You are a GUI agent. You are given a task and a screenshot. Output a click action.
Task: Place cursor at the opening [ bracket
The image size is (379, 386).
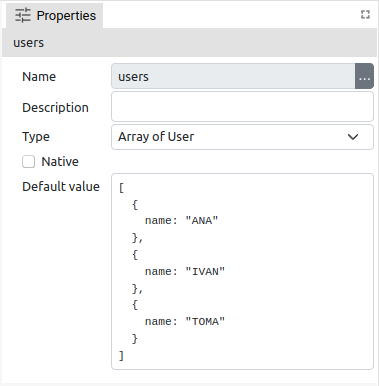pyautogui.click(x=121, y=188)
